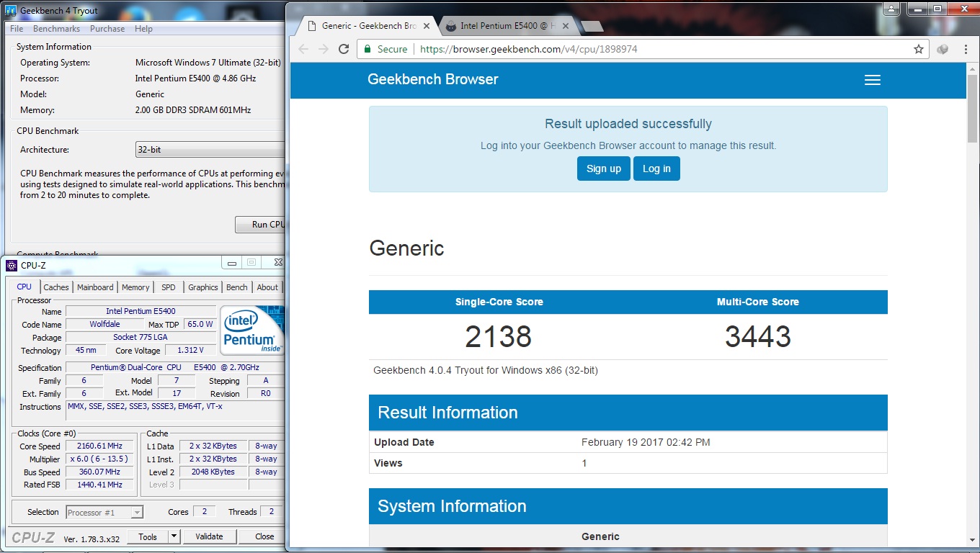Click the Core Speed value '2160.61 MHz'

click(x=100, y=446)
